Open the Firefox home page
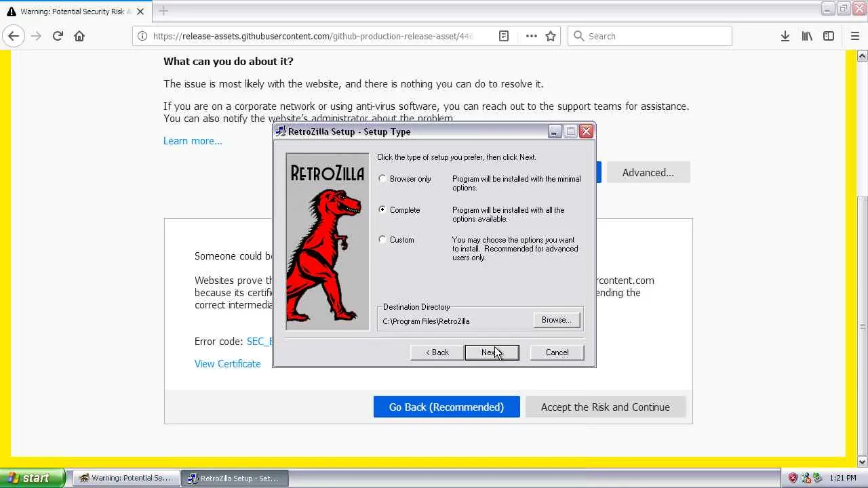Image resolution: width=868 pixels, height=488 pixels. click(79, 36)
